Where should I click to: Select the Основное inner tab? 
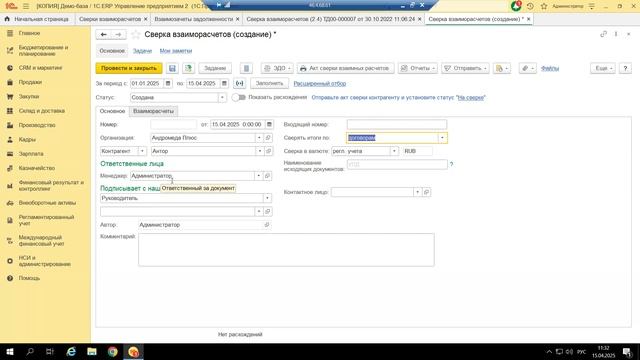112,111
